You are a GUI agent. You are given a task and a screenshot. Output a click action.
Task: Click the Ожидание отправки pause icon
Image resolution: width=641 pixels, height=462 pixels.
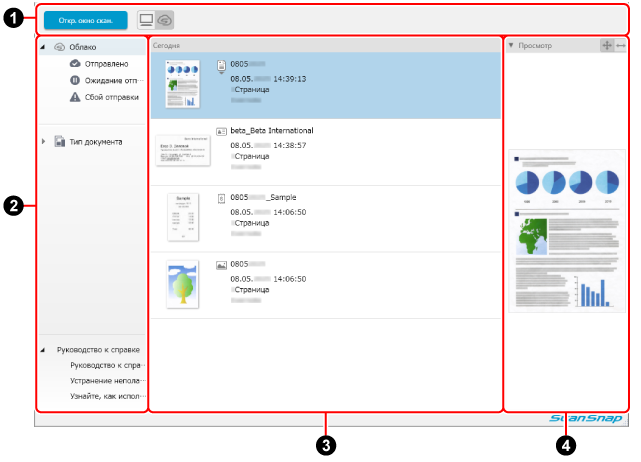click(76, 80)
